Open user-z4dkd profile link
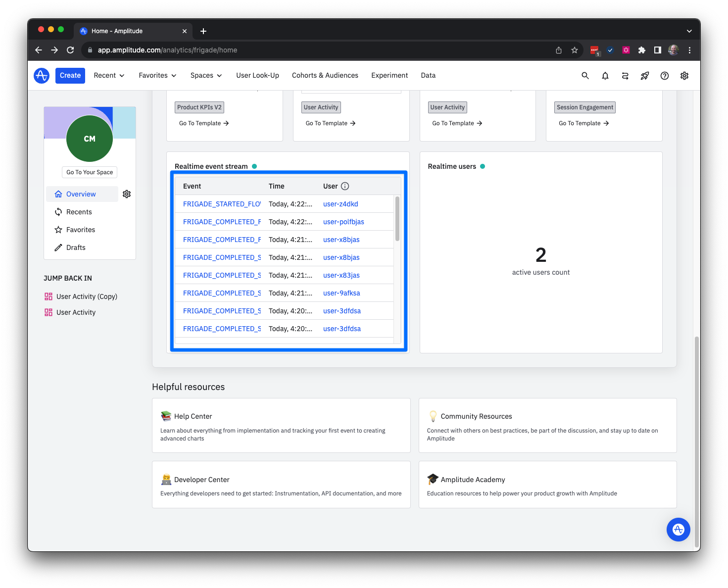 pos(340,204)
